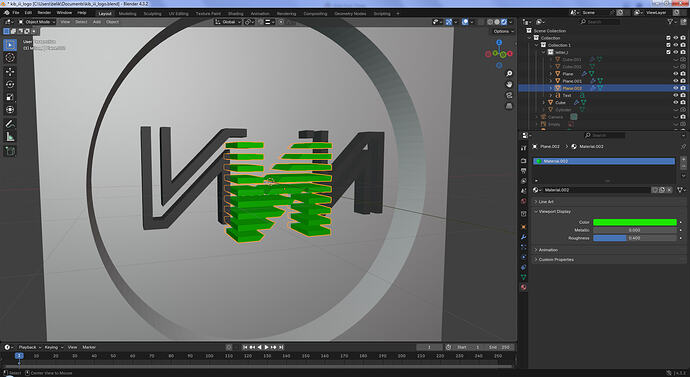
Task: Open the File menu
Action: click(15, 13)
